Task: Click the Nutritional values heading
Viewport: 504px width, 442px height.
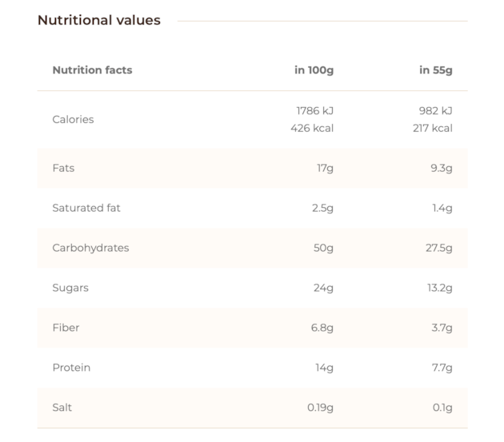Action: click(x=99, y=20)
